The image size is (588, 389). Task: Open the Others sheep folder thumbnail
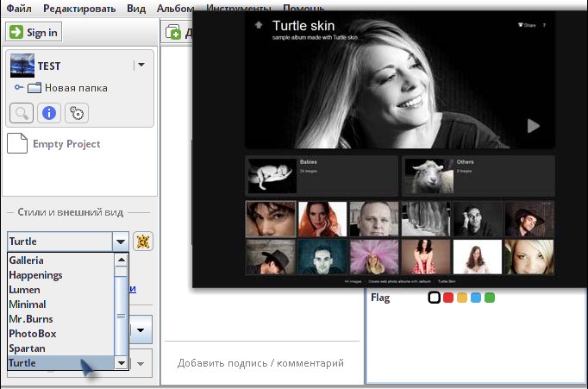(x=429, y=176)
